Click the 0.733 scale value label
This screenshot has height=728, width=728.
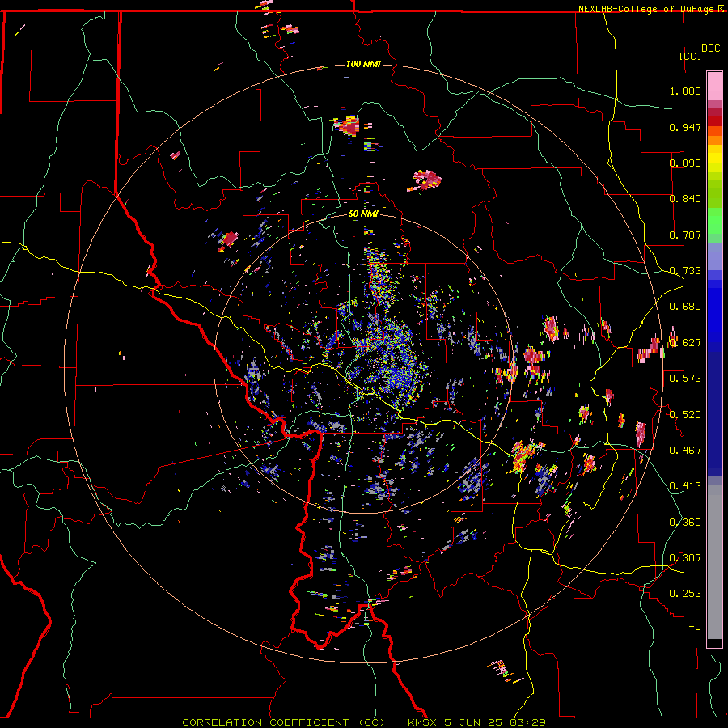click(x=685, y=271)
